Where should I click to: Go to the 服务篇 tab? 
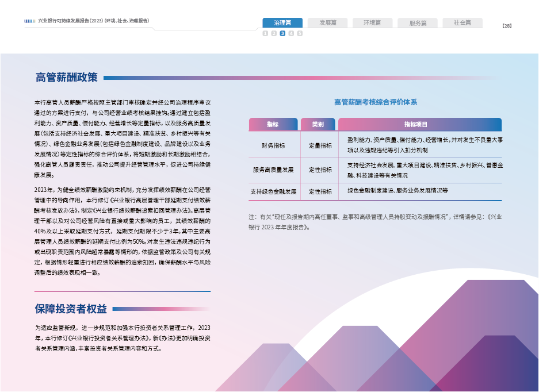tap(418, 23)
